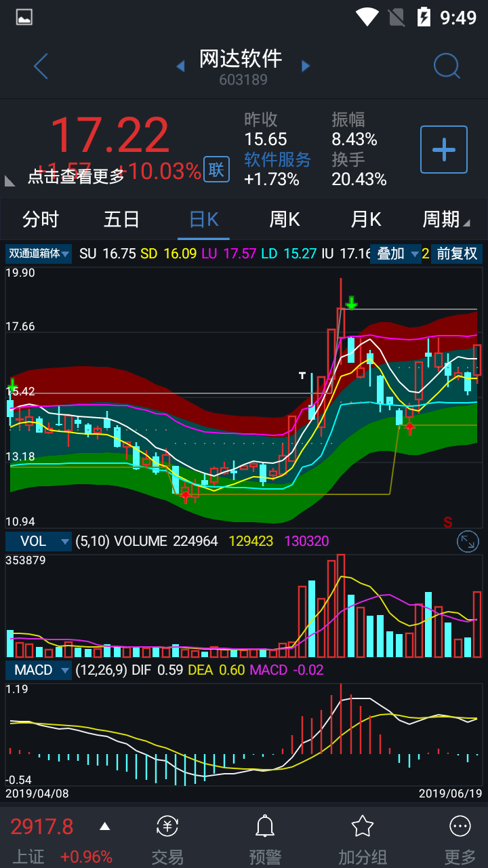Open 软件服务 sector link

(x=277, y=159)
